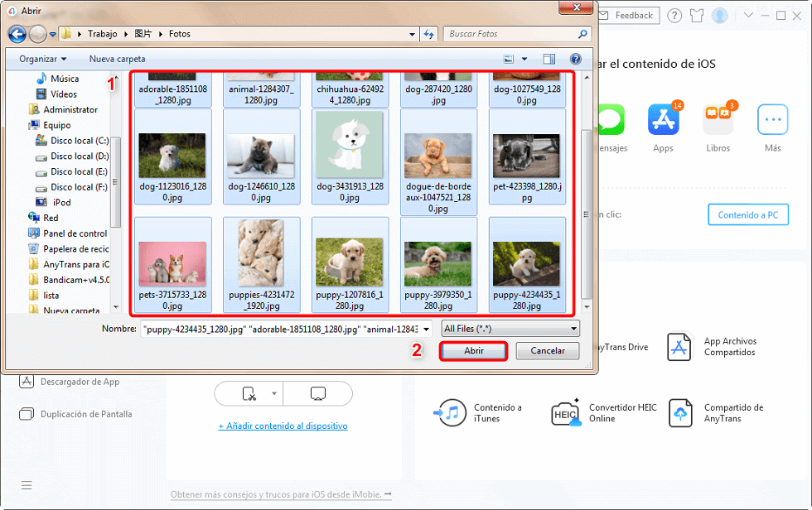Open the recent locations dropdown arrow

pos(52,35)
